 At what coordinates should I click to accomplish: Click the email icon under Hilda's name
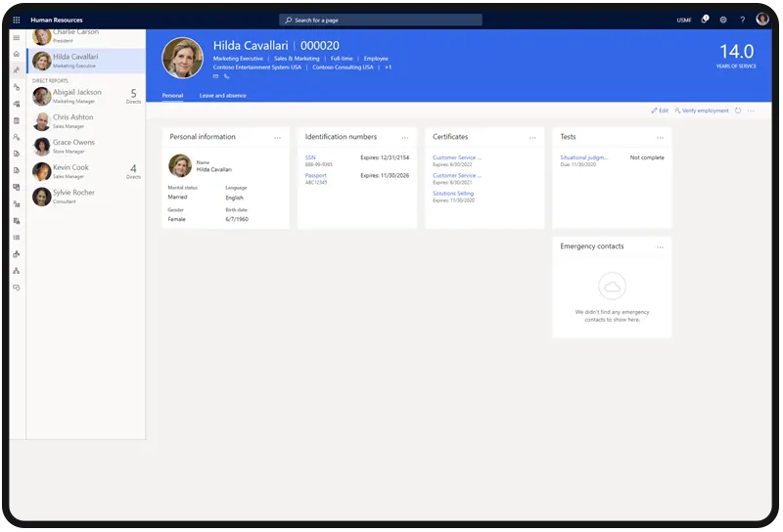pos(216,75)
